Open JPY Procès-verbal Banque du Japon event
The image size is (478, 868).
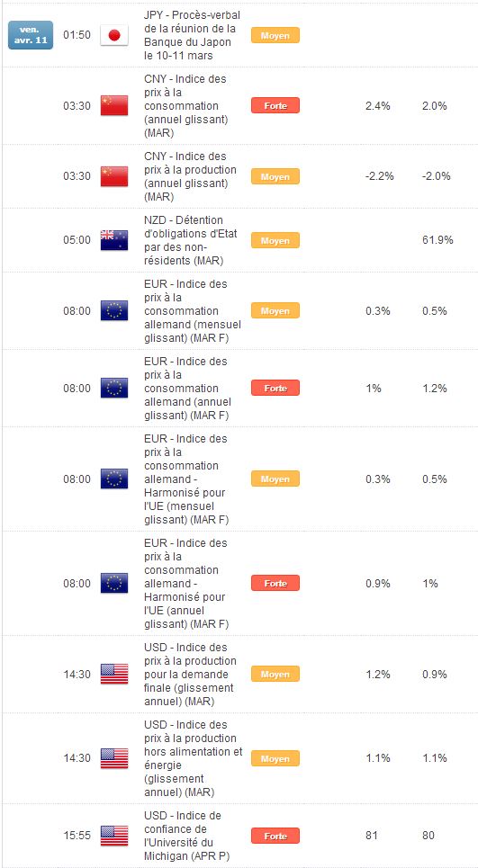pyautogui.click(x=193, y=35)
